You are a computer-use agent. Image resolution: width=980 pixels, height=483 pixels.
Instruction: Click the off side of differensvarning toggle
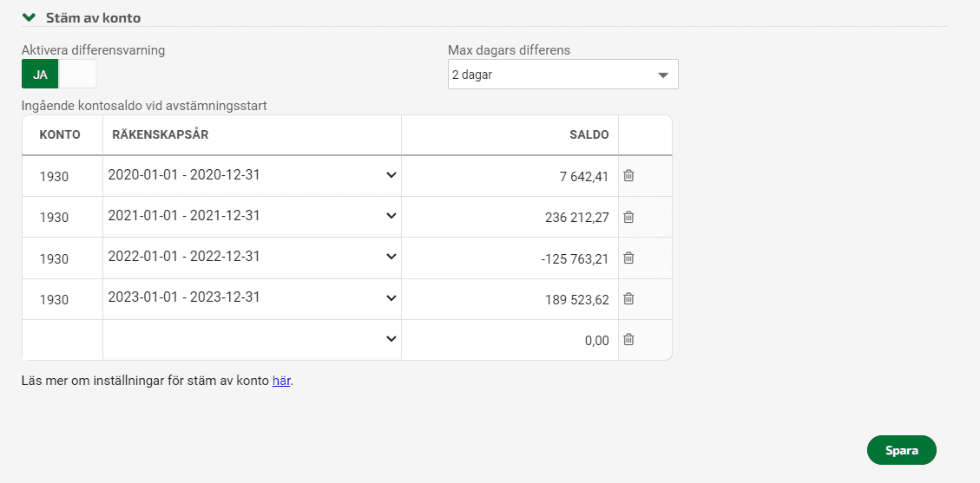pos(77,75)
